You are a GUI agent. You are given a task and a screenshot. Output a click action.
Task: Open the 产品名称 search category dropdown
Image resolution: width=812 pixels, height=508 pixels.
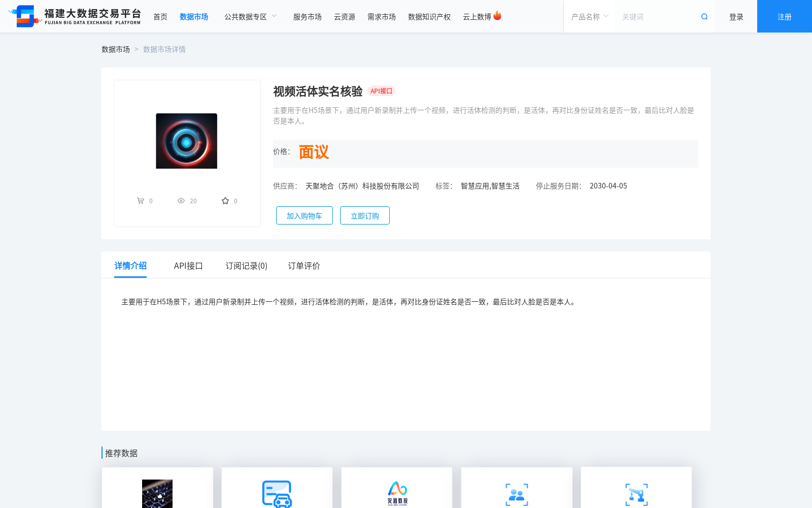pos(588,16)
